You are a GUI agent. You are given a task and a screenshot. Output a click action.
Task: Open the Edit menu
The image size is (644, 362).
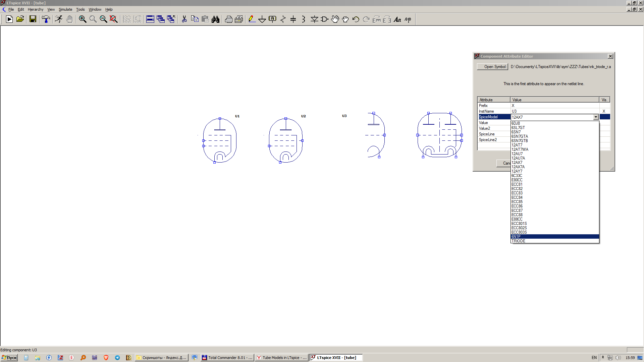pos(21,9)
